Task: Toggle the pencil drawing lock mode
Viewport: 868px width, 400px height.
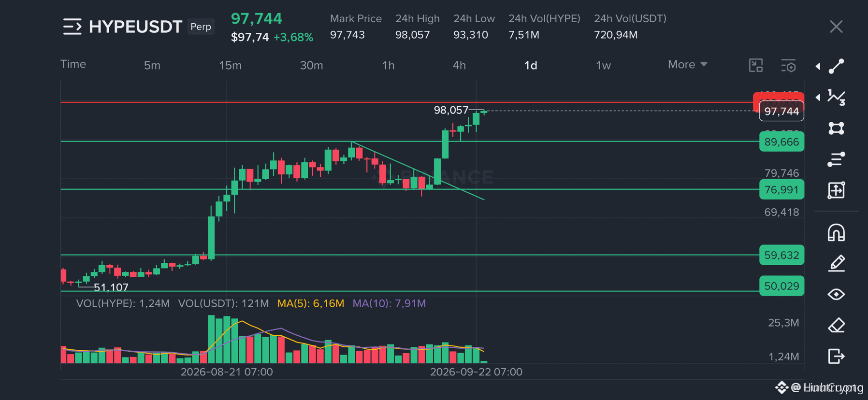Action: (836, 263)
